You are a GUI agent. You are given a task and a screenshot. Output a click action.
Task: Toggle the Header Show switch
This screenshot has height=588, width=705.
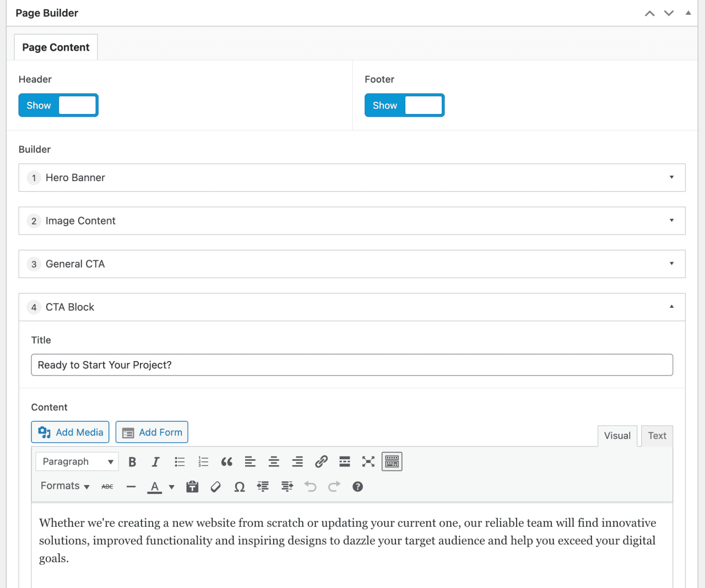point(58,105)
